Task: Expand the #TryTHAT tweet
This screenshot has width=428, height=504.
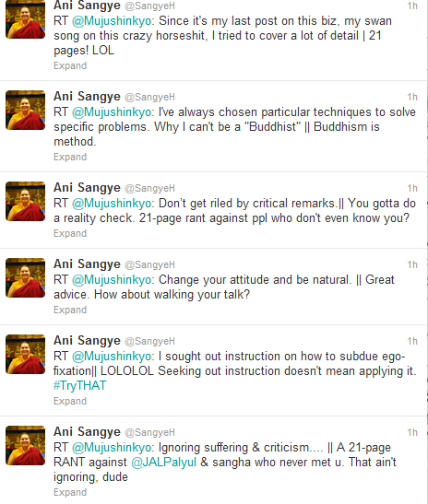Action: (70, 402)
